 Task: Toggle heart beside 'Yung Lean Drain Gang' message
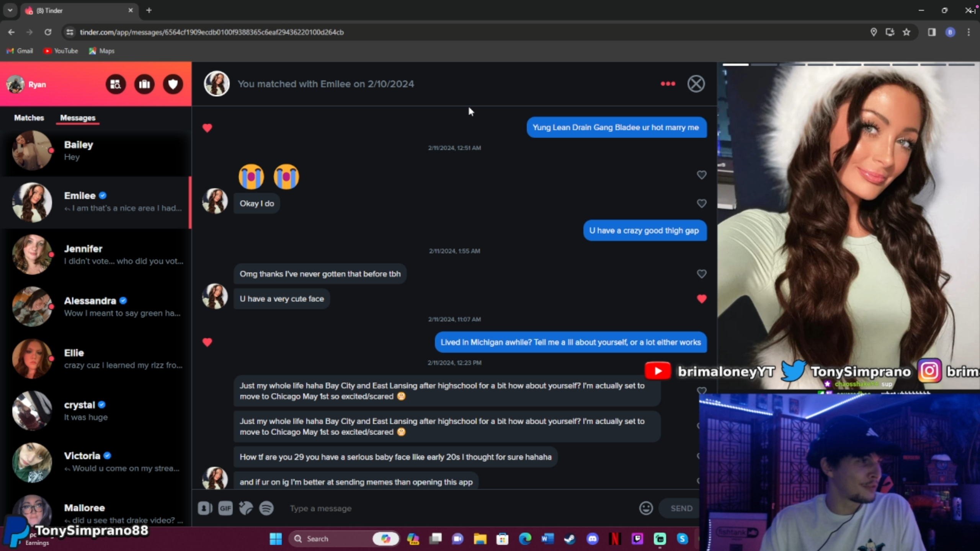[x=207, y=128]
